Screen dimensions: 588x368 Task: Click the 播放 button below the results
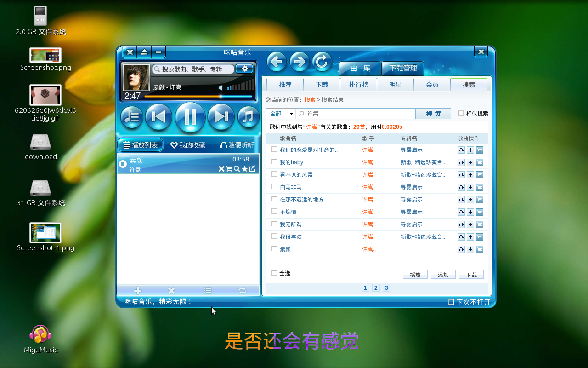(415, 275)
